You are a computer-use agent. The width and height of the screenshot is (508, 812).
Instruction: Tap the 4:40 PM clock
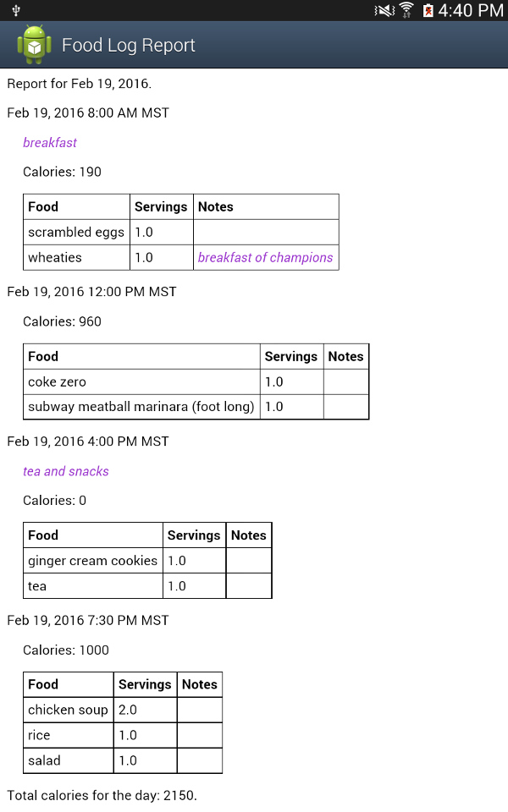pyautogui.click(x=471, y=10)
